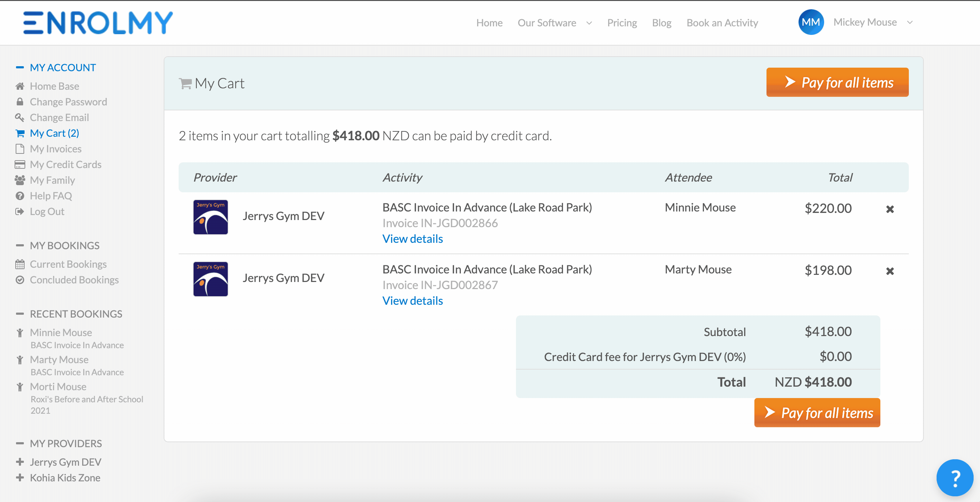Click the person icon beside Morti Mouse
Image resolution: width=980 pixels, height=502 pixels.
point(20,387)
